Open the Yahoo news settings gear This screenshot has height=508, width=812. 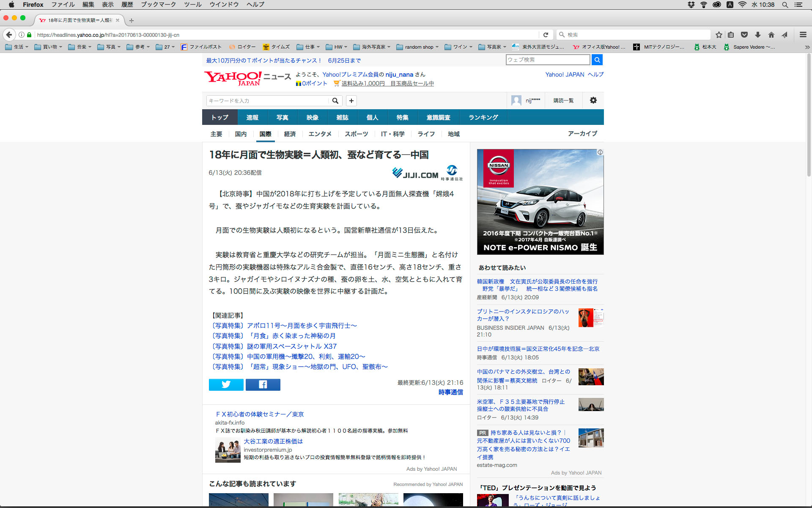pyautogui.click(x=593, y=100)
